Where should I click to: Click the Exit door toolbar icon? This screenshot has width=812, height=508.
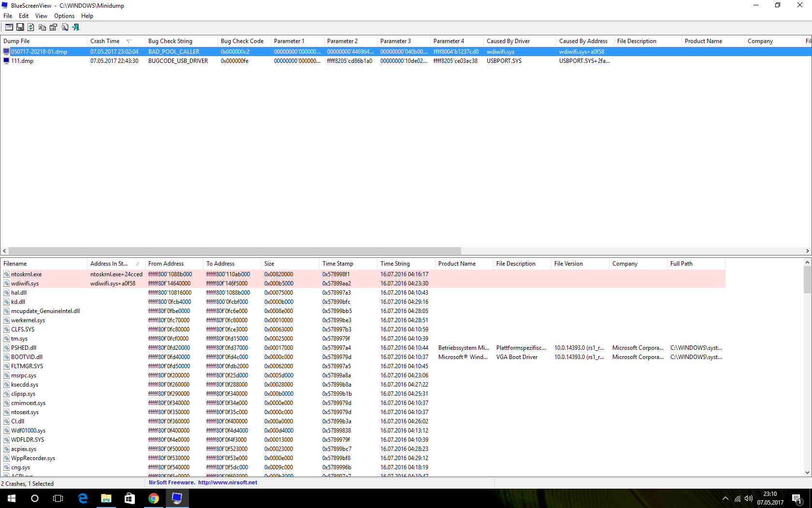[x=75, y=27]
